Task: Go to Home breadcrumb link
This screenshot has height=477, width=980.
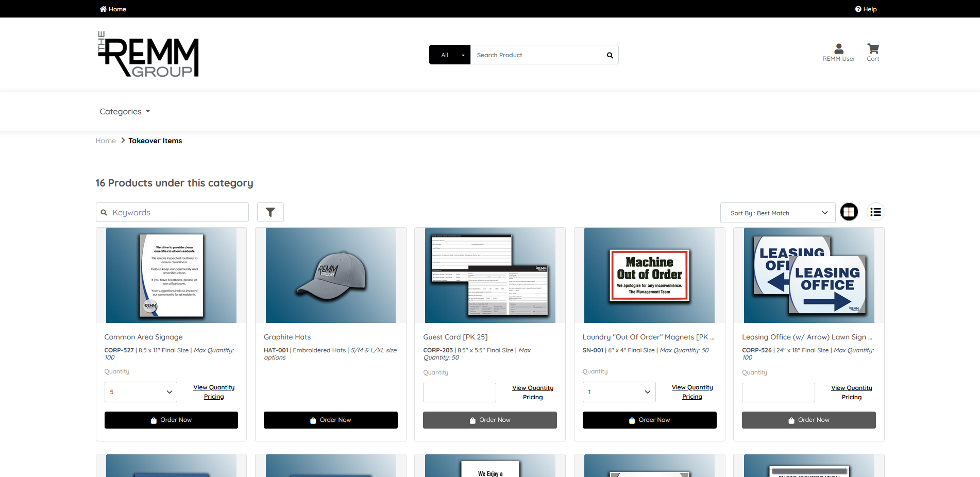Action: pos(106,141)
